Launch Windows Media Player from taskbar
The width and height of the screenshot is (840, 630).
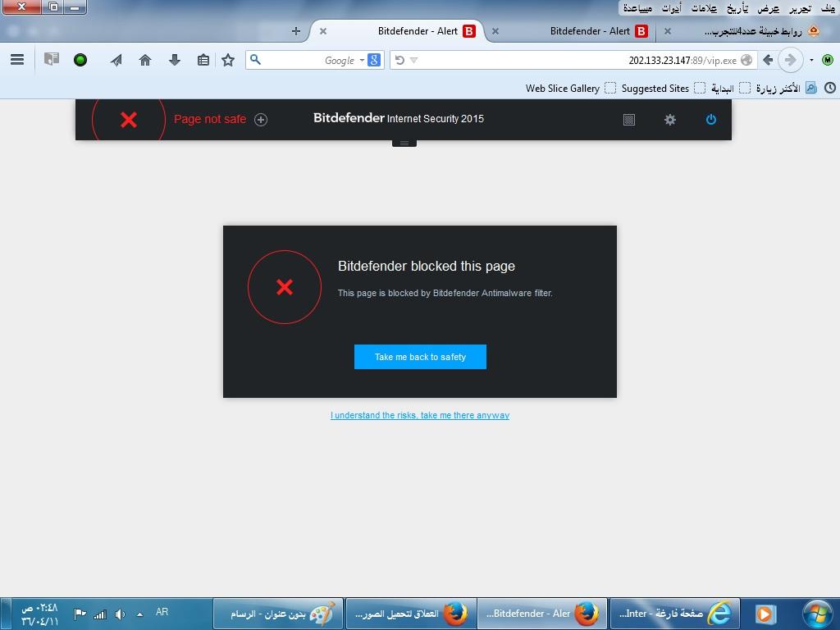[x=765, y=614]
